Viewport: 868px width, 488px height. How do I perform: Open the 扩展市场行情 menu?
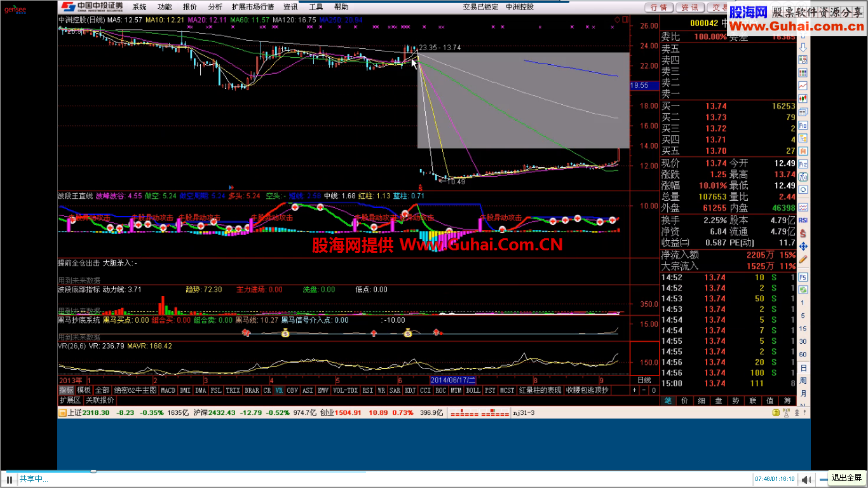253,7
